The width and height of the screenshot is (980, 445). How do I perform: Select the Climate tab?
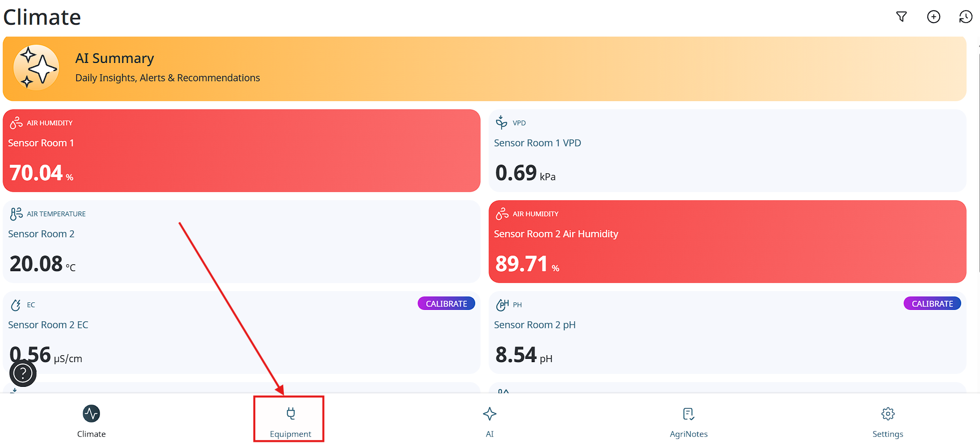91,420
